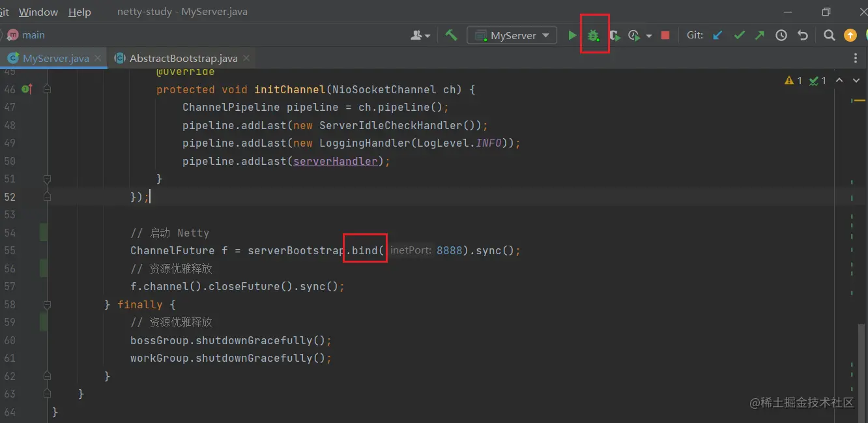Image resolution: width=868 pixels, height=423 pixels.
Task: Build the project with the hammer icon
Action: pyautogui.click(x=451, y=35)
